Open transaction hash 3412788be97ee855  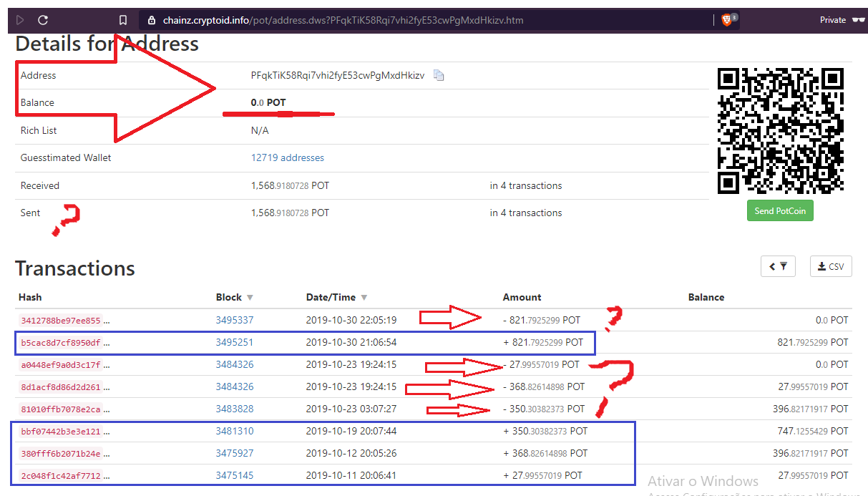[x=61, y=321]
